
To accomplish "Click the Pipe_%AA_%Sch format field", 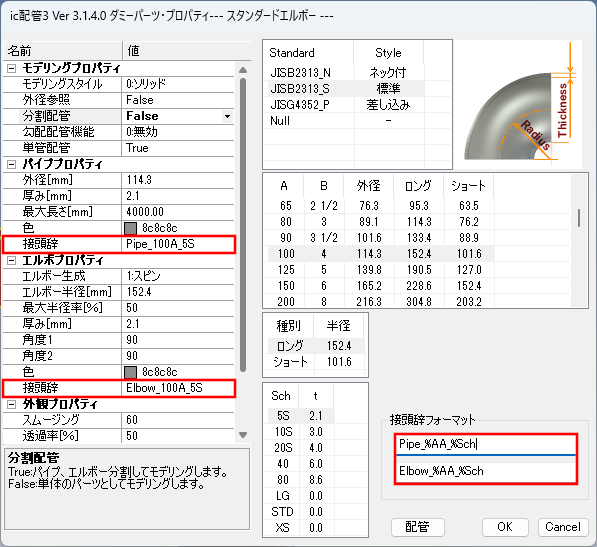I will click(x=486, y=444).
